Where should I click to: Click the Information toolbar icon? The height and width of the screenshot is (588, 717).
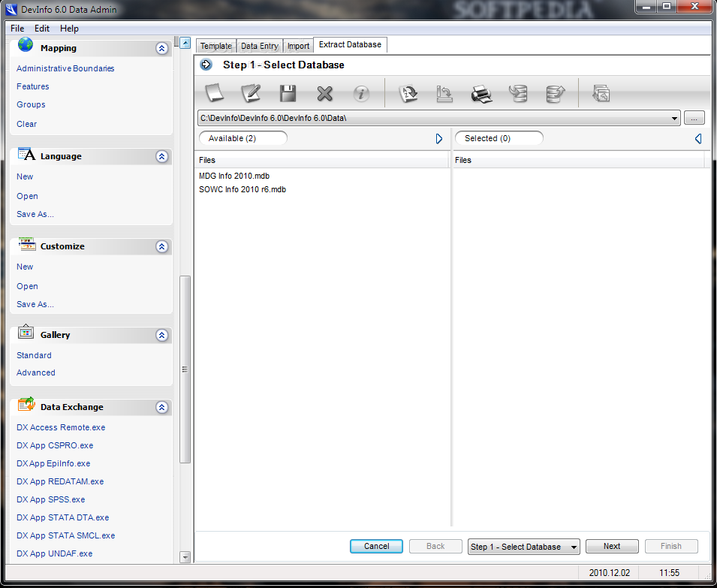[361, 94]
